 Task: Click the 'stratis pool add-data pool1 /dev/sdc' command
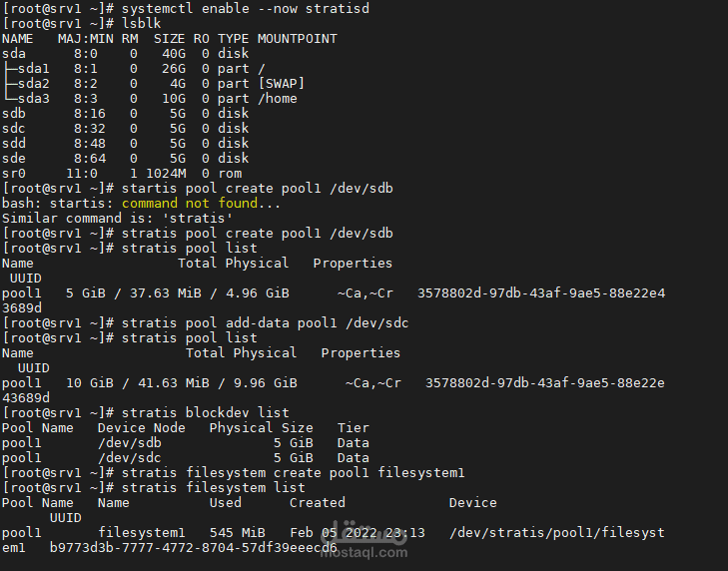pyautogui.click(x=265, y=322)
